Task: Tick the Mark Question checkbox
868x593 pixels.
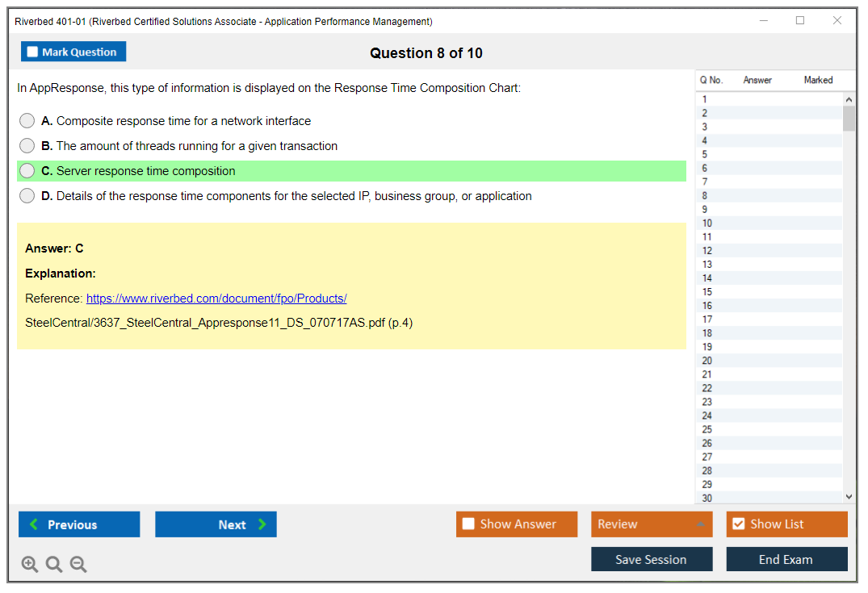Action: (x=33, y=52)
